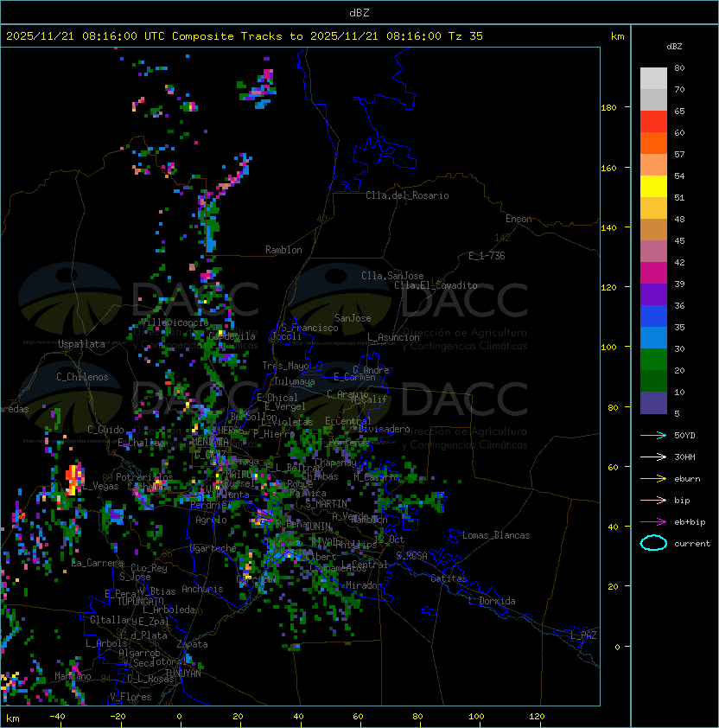The height and width of the screenshot is (728, 719).
Task: Click the cyan 'current' ellipse symbol
Action: point(653,543)
